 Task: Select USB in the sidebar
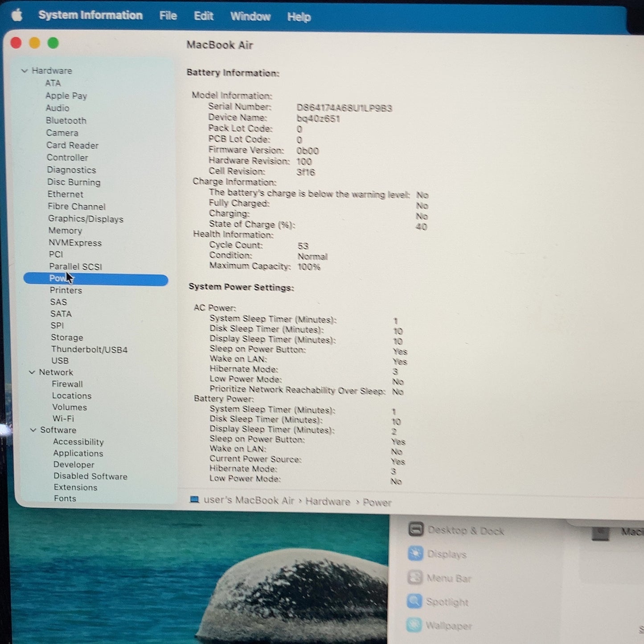(60, 361)
